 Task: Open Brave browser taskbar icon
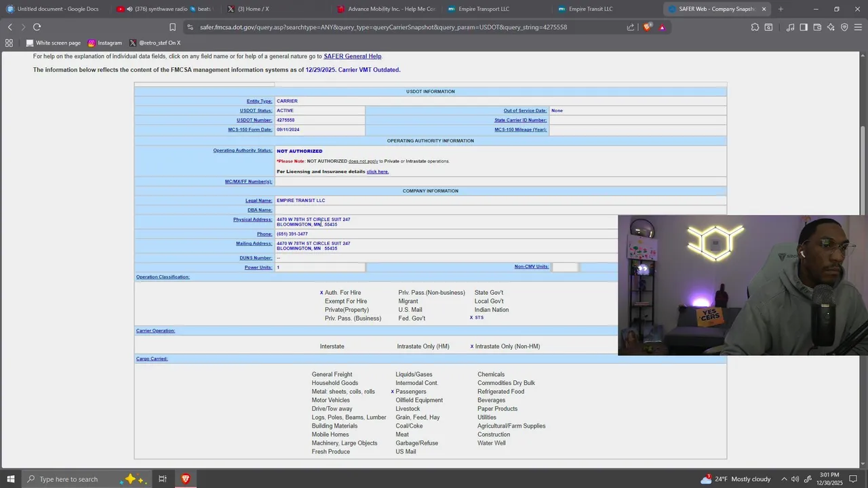185,479
